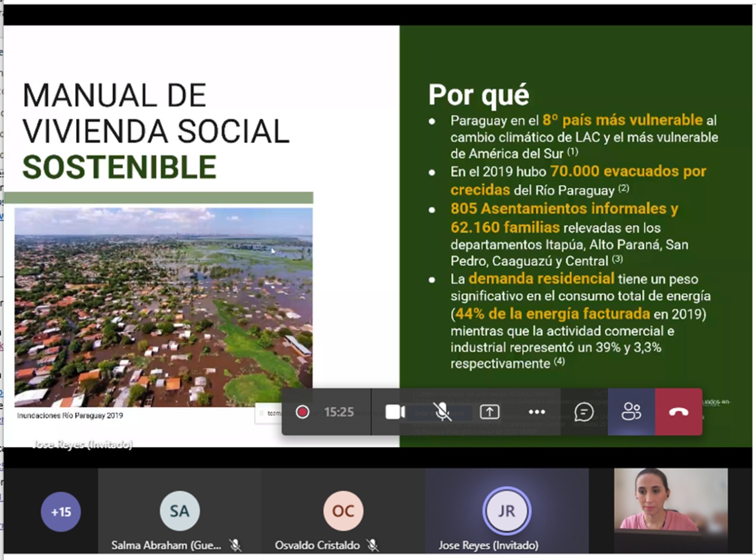The image size is (756, 560).
Task: Click the 15:25 call duration timer
Action: click(x=338, y=412)
